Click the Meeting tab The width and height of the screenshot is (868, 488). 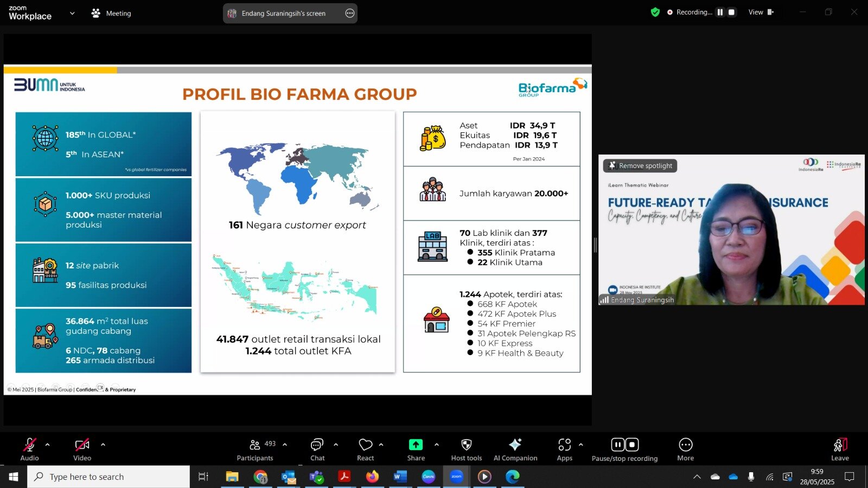tap(111, 13)
